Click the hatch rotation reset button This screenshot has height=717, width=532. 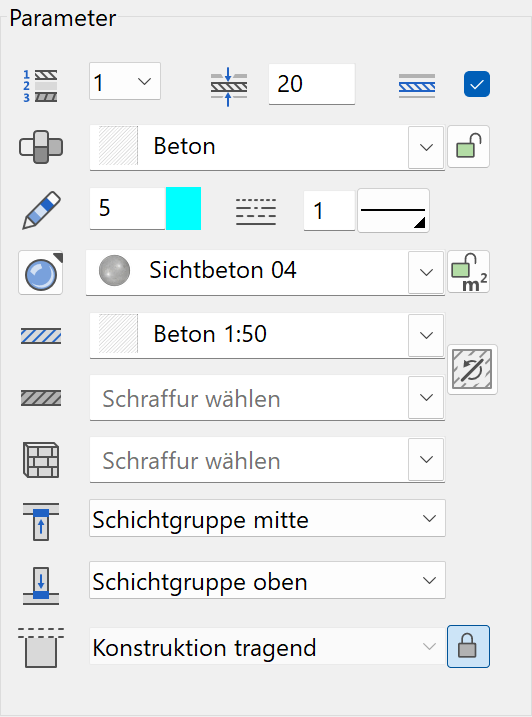(472, 369)
